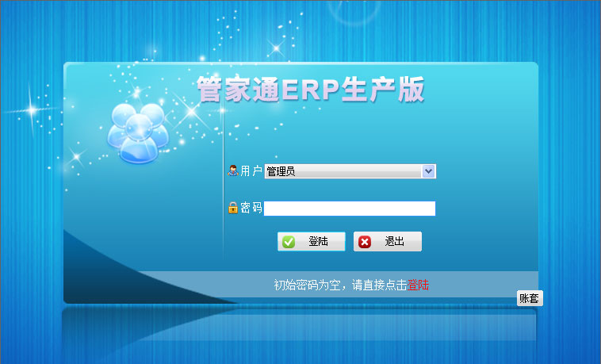Click the 管家通ERP生产版 title text

point(310,90)
